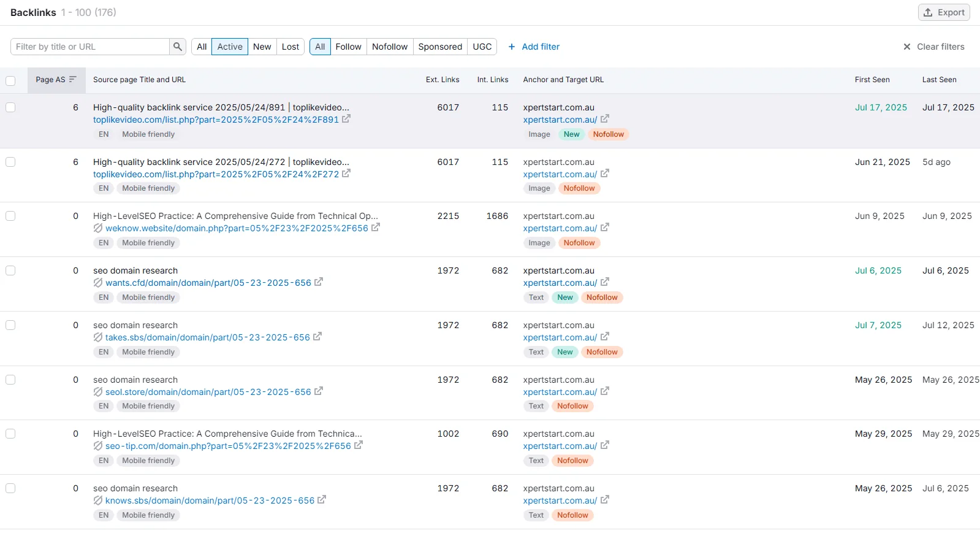
Task: Open external link icon for toplikevideo part 272 URL
Action: click(346, 174)
